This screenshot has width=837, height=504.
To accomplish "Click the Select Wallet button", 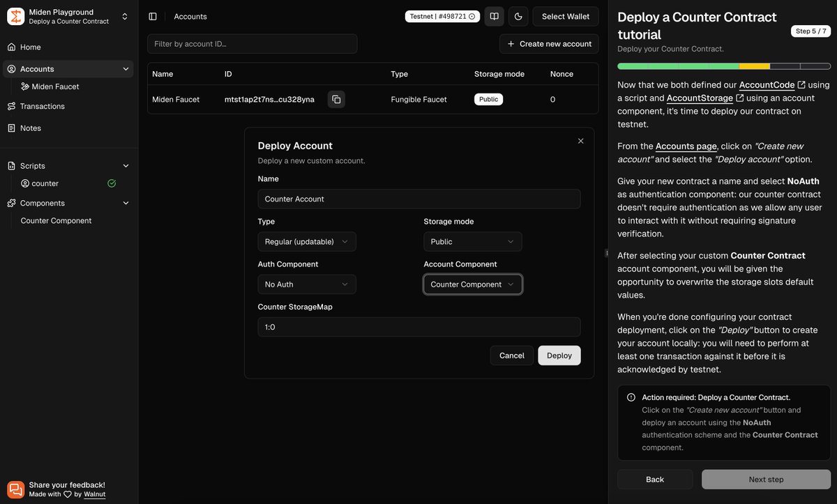I will point(566,16).
